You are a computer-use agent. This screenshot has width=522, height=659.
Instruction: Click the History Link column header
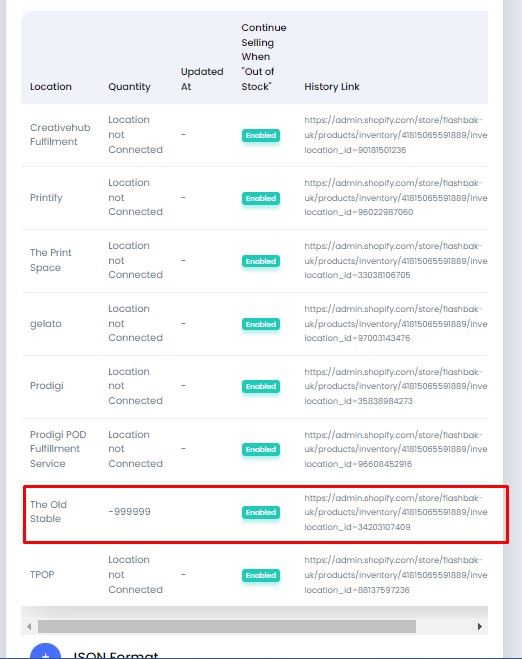tap(332, 87)
